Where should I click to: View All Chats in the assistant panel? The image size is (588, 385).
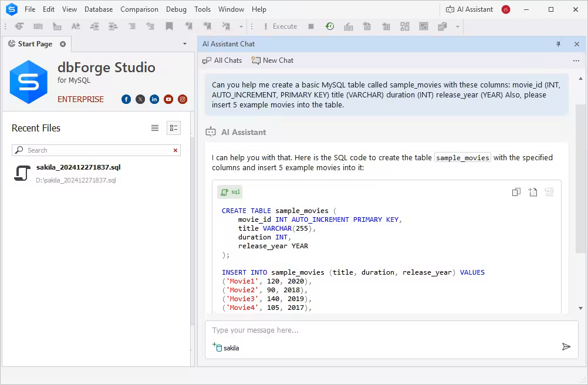[x=222, y=60]
